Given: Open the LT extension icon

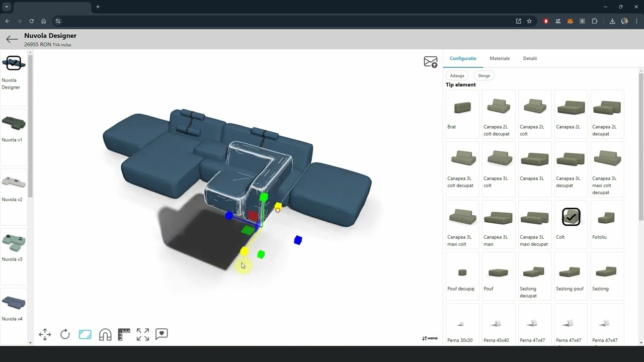Looking at the screenshot, I should [x=558, y=21].
